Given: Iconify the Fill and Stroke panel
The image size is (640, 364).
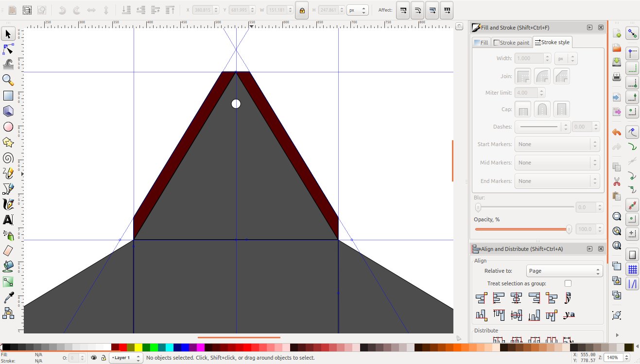Looking at the screenshot, I should [590, 28].
